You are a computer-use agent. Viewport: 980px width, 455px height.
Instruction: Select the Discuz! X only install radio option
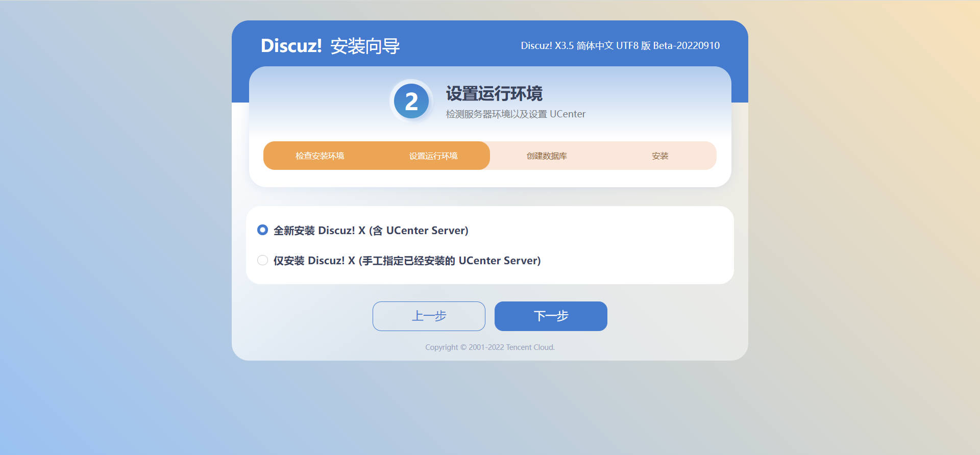(262, 260)
